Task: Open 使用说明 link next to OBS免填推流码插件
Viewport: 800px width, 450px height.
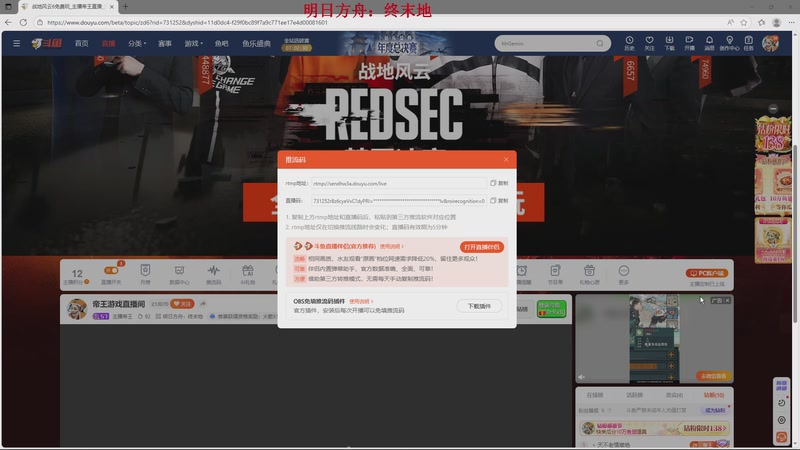Action: 361,302
